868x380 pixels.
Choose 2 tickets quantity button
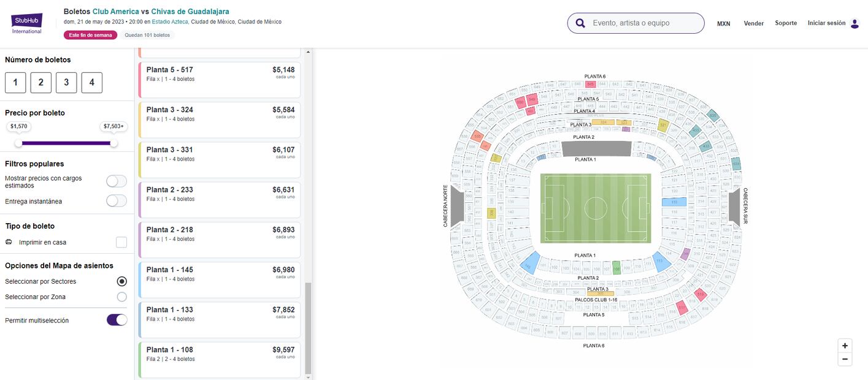coord(40,83)
